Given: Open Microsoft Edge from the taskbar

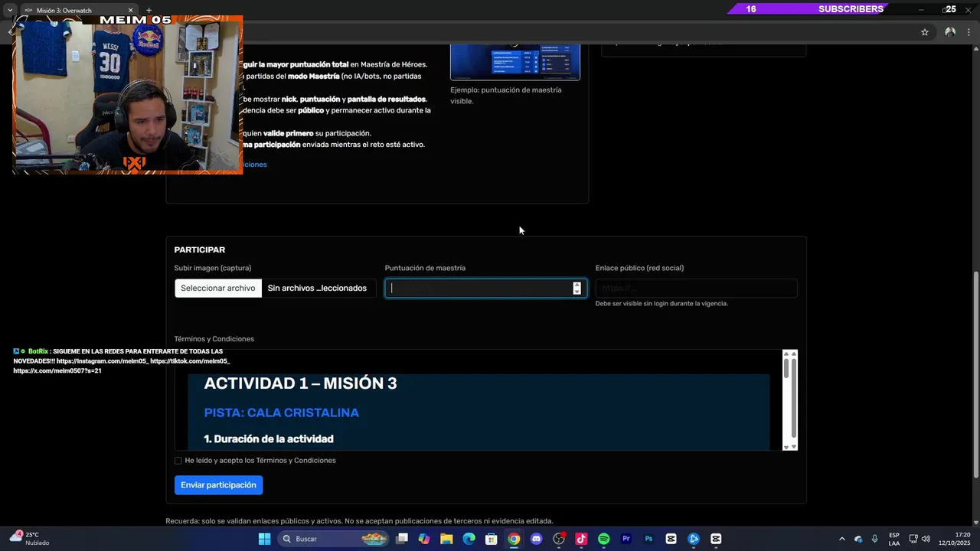Looking at the screenshot, I should [469, 539].
